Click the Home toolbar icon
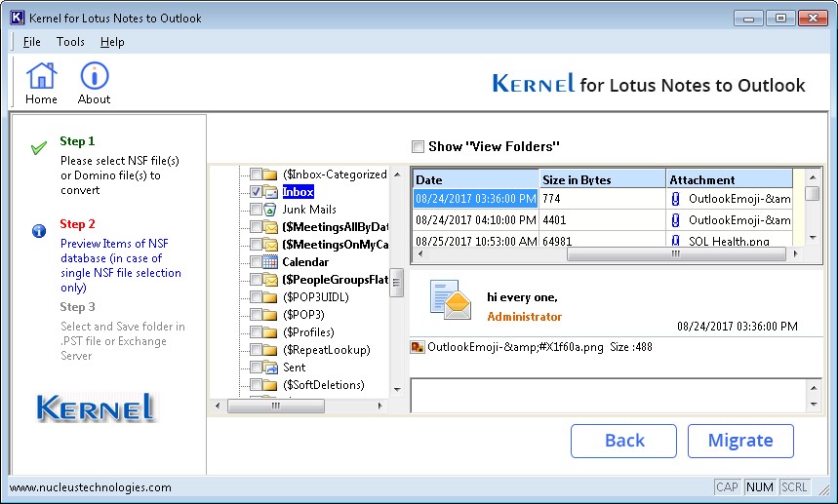The height and width of the screenshot is (504, 838). [x=41, y=76]
